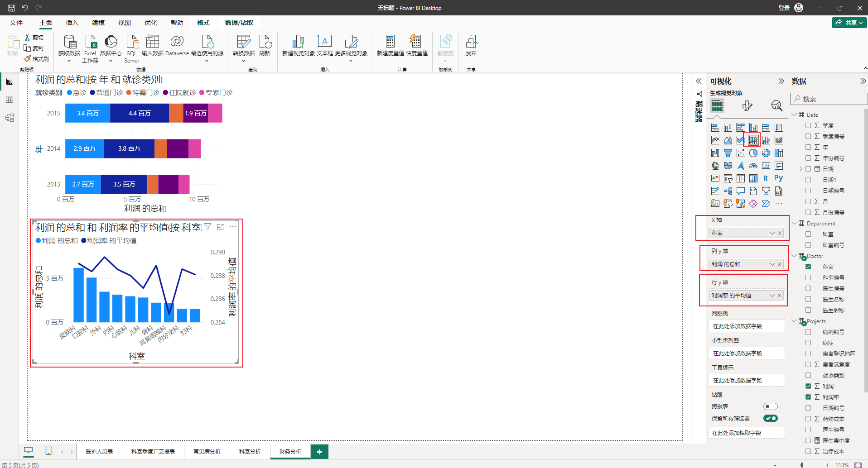Open the analytics magnifier tab
This screenshot has width=868, height=468.
click(776, 106)
